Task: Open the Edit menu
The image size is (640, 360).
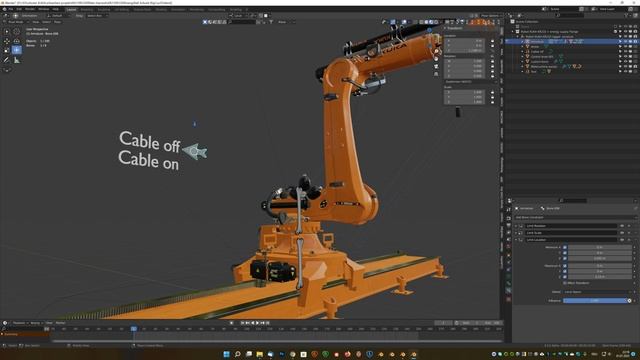Action: (19, 9)
